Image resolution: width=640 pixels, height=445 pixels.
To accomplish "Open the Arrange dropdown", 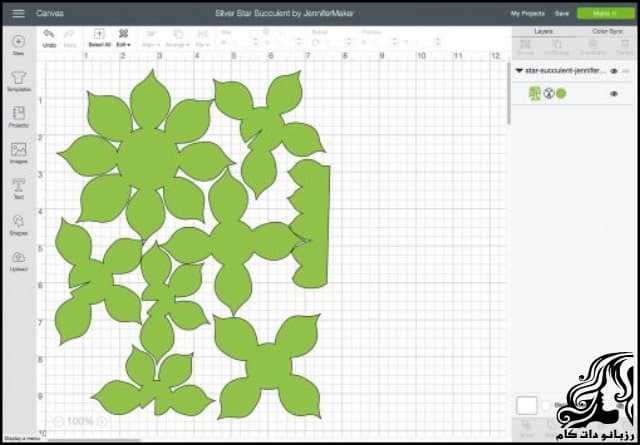I will [178, 38].
